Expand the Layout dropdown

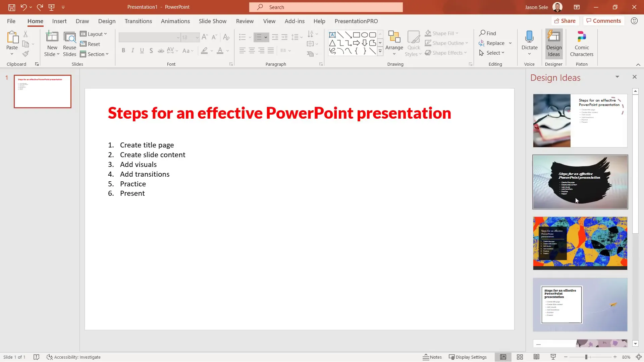[94, 34]
